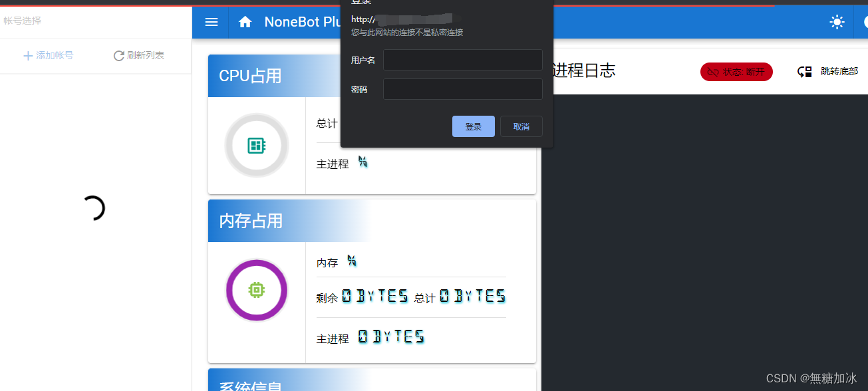Open the hamburger navigation menu
The image size is (868, 391).
(211, 21)
